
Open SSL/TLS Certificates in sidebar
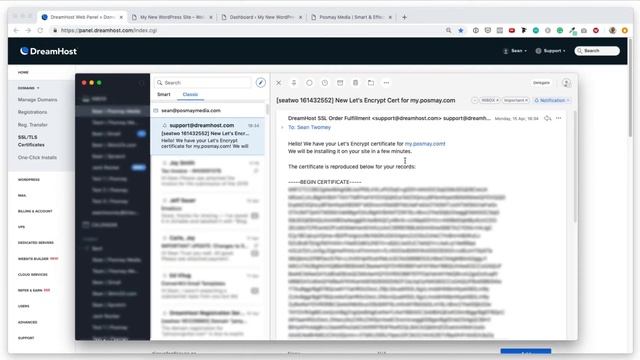pos(31,141)
